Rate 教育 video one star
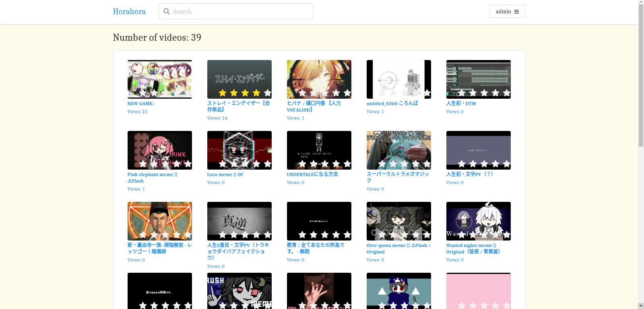The width and height of the screenshot is (644, 309). (x=302, y=235)
